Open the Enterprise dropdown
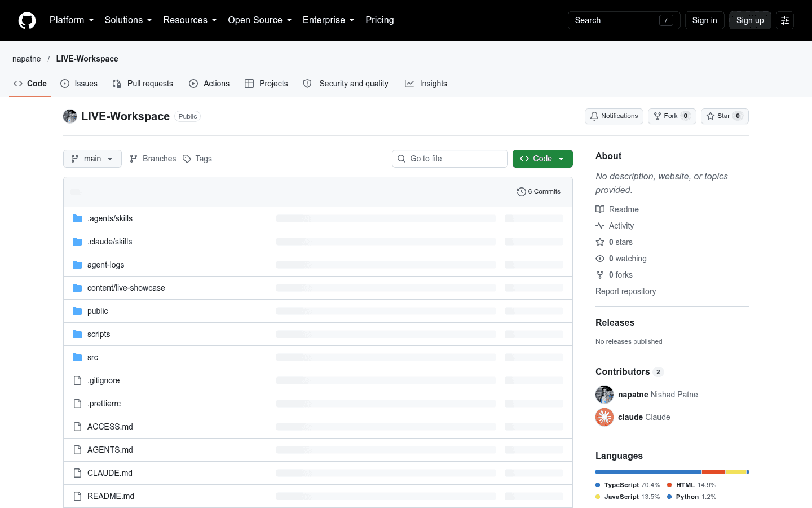The width and height of the screenshot is (812, 508). [328, 20]
